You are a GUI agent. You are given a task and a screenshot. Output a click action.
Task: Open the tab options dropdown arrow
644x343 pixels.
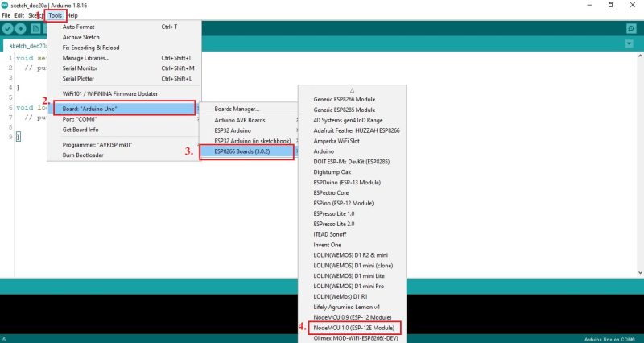click(x=631, y=46)
